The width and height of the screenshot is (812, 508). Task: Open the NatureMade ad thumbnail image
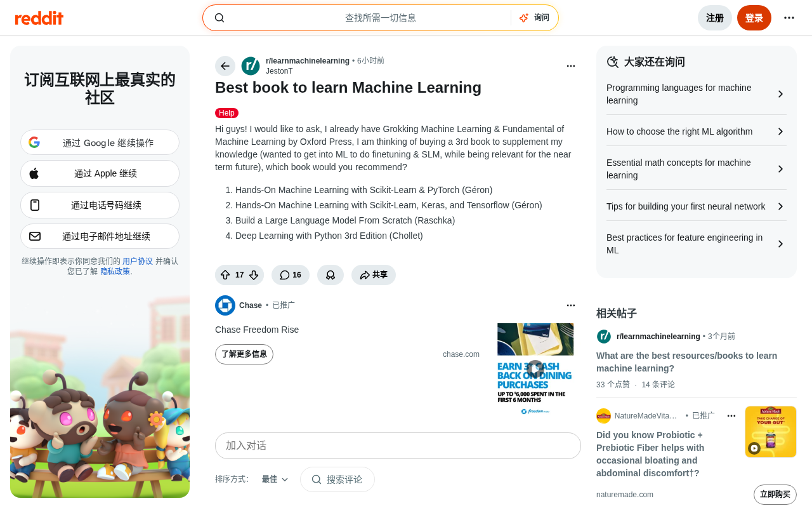(x=771, y=432)
